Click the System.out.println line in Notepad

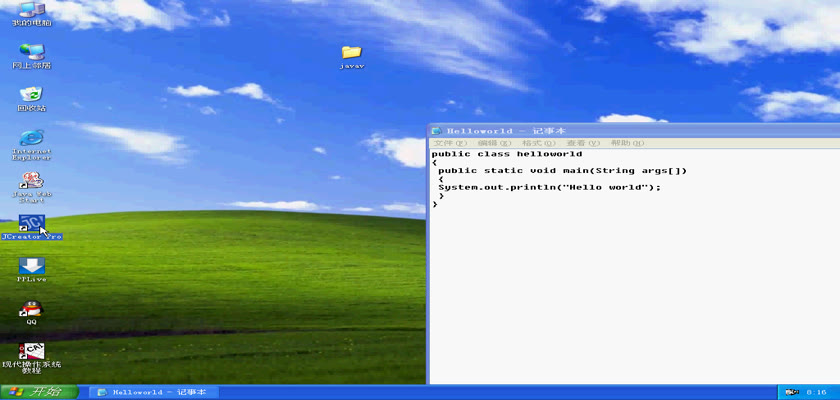tap(550, 187)
